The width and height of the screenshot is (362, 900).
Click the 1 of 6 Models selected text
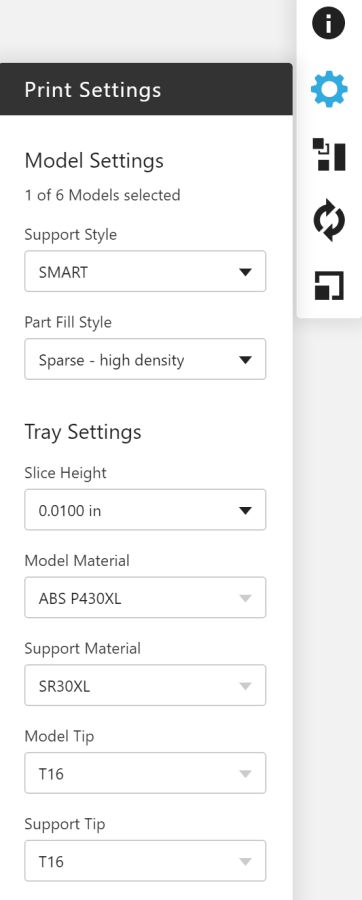[102, 195]
